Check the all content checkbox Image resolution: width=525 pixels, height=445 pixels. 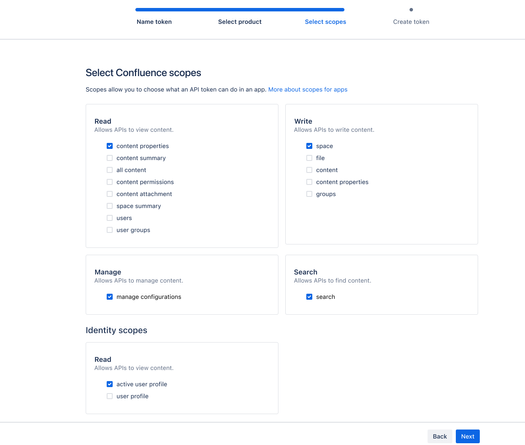109,170
